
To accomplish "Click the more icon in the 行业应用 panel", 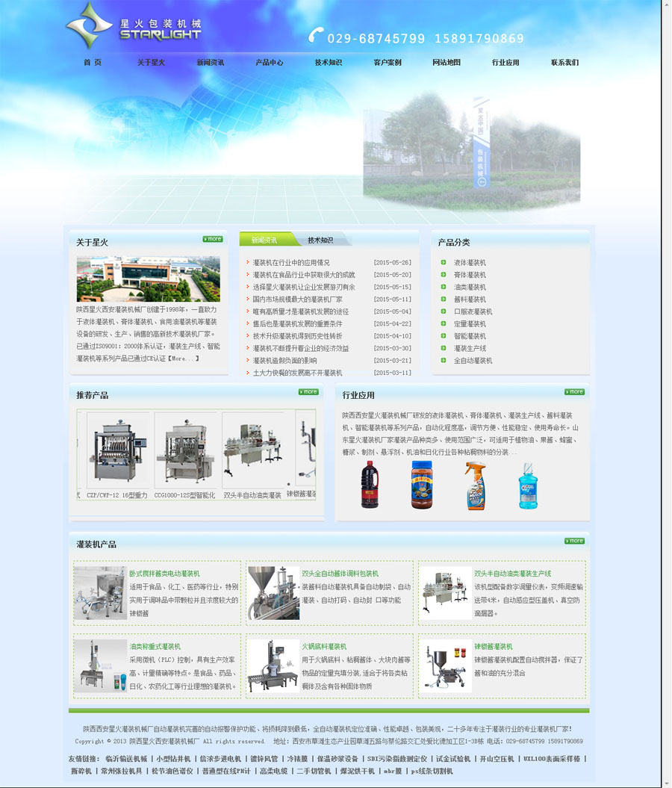I will (573, 391).
